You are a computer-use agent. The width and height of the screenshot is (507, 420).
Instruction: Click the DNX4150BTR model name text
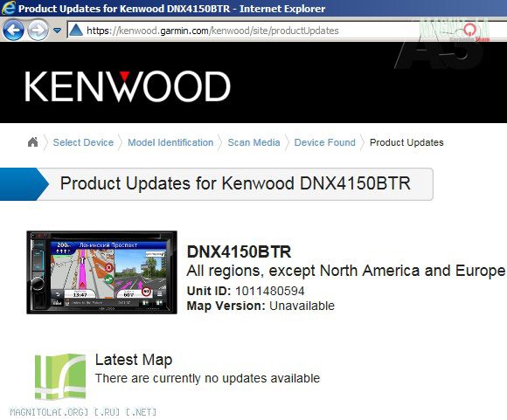[x=239, y=251]
